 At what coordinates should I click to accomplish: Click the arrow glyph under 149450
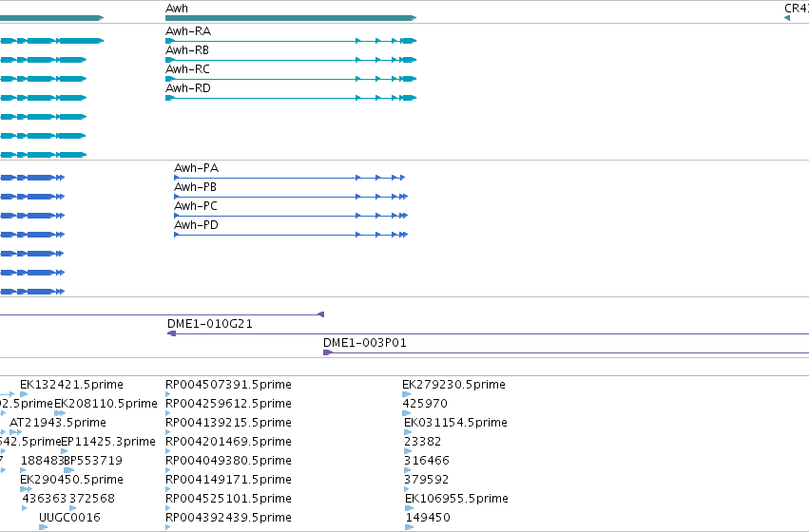(410, 527)
